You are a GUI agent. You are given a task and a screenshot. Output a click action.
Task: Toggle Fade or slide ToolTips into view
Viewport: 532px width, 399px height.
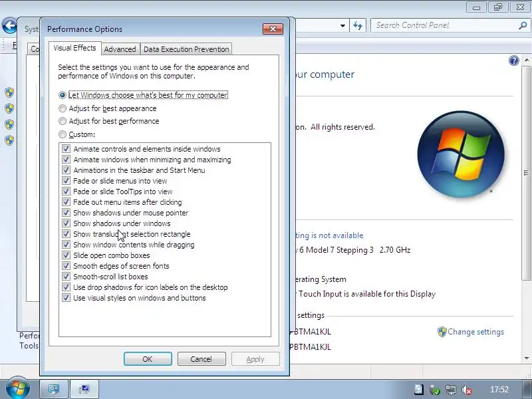66,192
